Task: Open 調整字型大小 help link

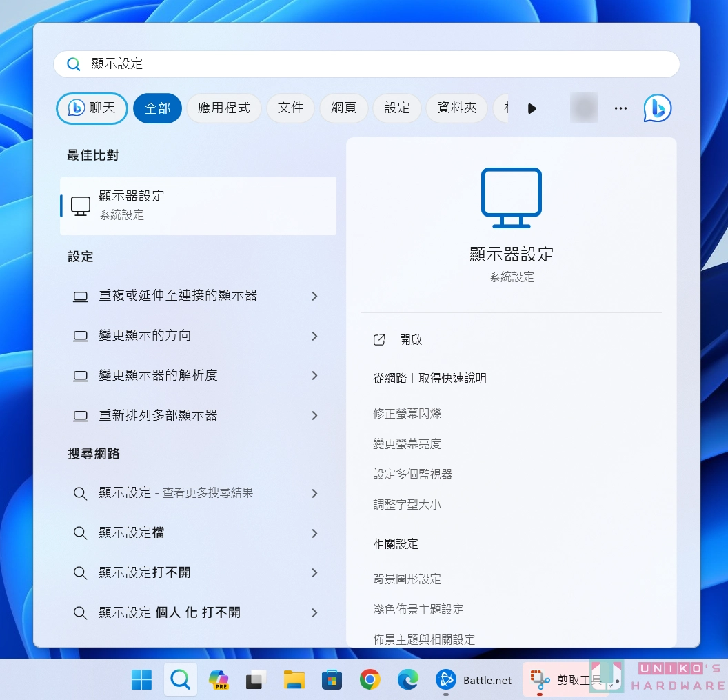Action: [407, 504]
